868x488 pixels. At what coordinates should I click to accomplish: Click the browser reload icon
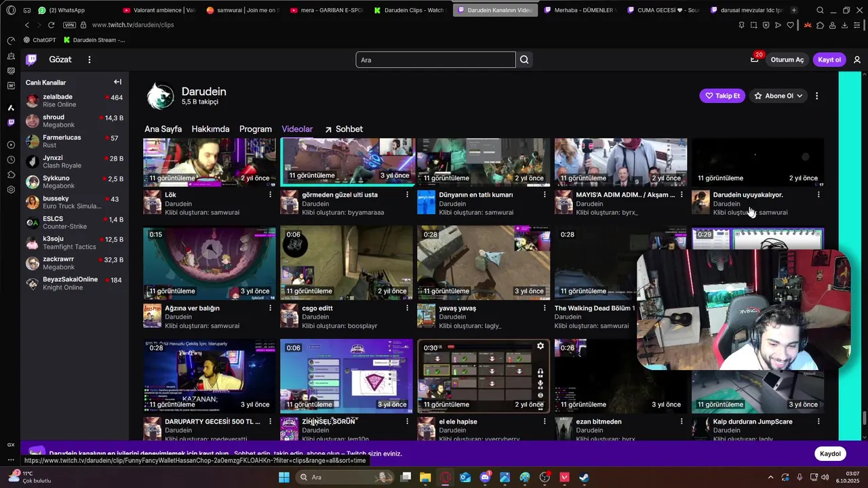coord(51,25)
